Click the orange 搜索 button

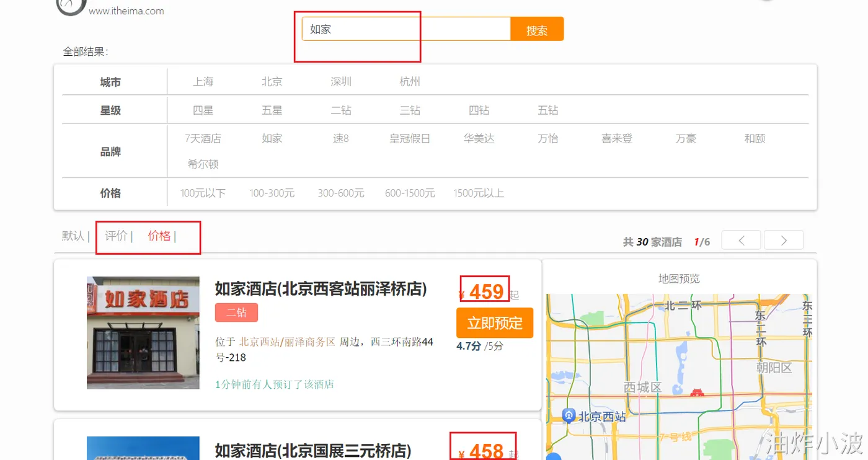tap(537, 29)
